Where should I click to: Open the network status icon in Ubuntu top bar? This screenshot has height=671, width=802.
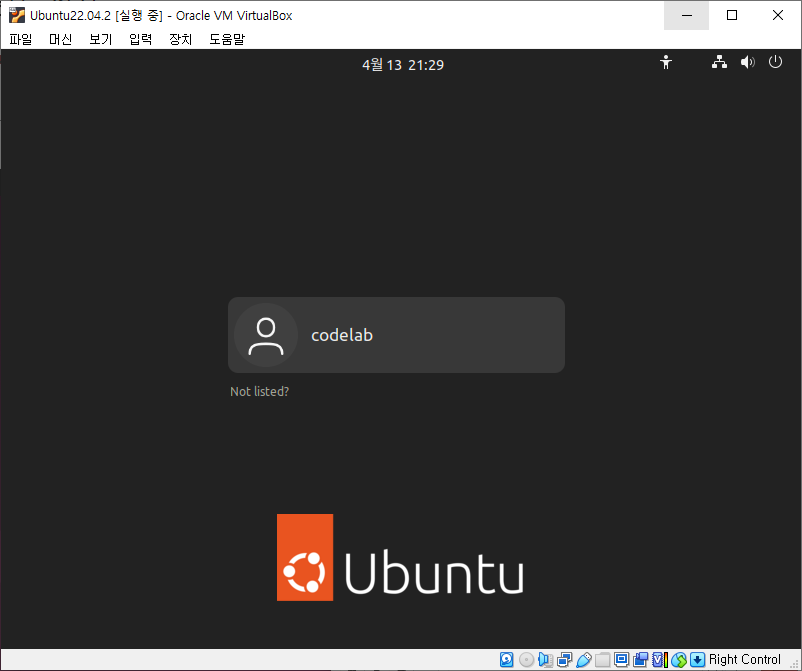click(x=719, y=62)
